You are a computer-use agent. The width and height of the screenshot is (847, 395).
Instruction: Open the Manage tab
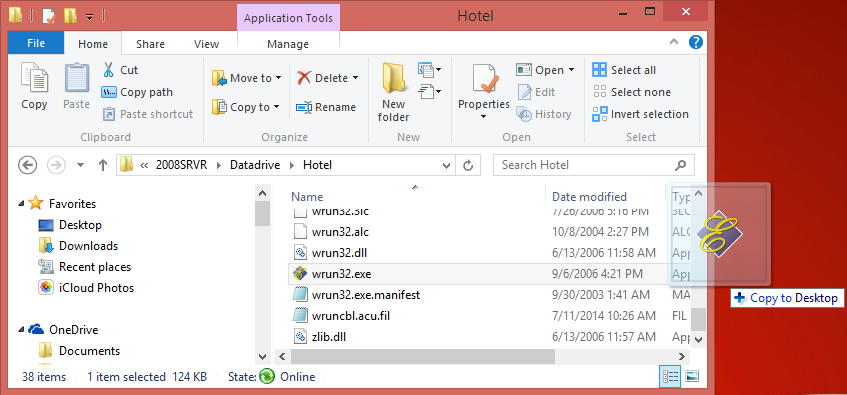288,44
